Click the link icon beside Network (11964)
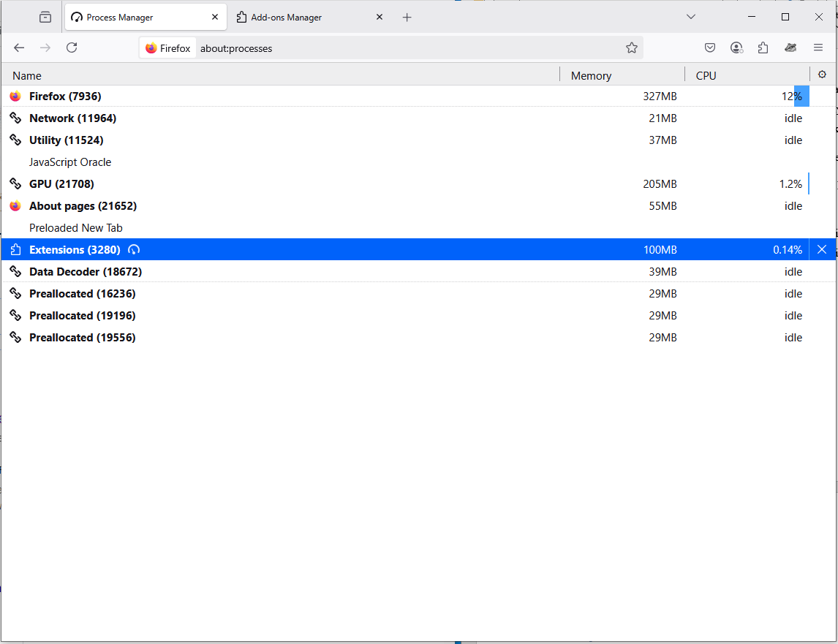This screenshot has width=838, height=644. (15, 118)
